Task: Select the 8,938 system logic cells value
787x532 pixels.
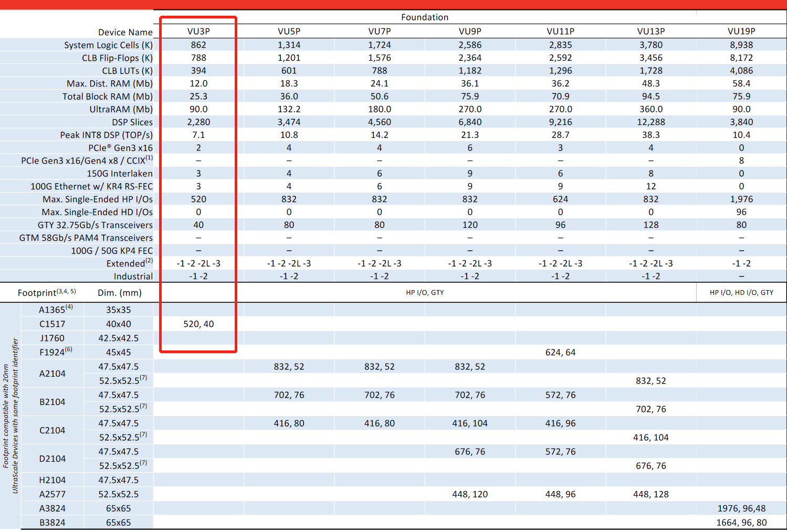Action: point(741,45)
